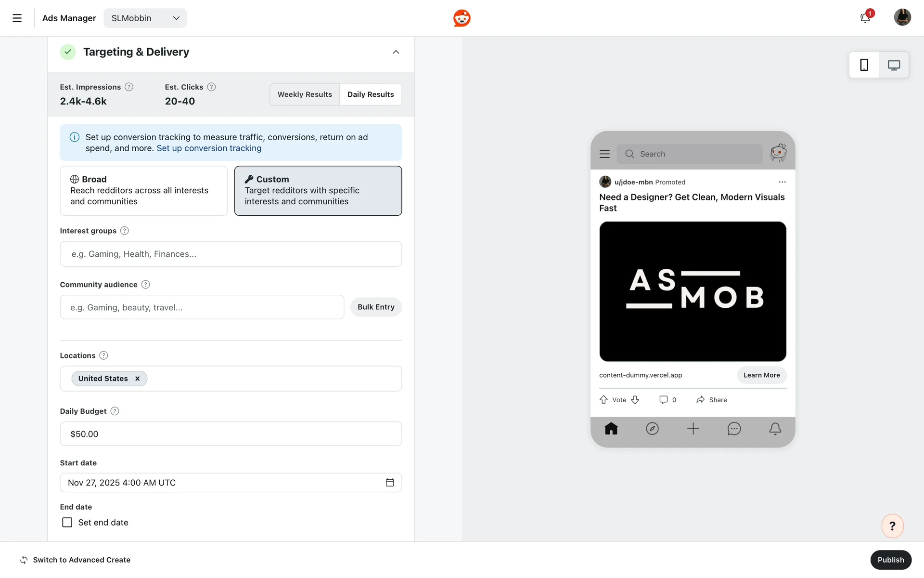Viewport: 924px width, 578px height.
Task: Switch to Daily Results tab
Action: pos(371,94)
